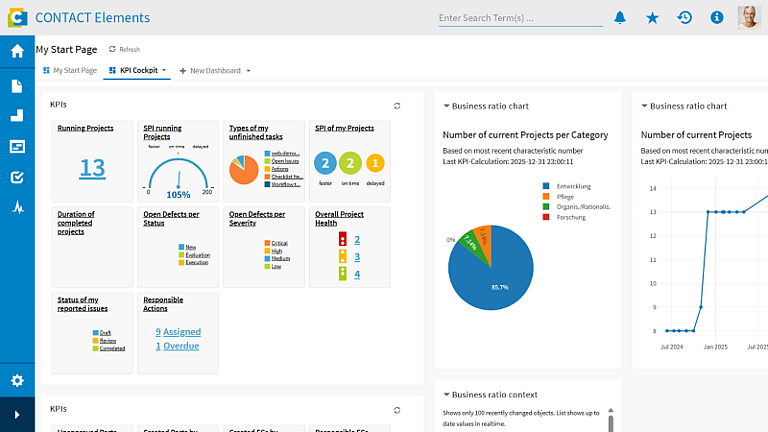
Task: Open New Dashboard dropdown arrow
Action: click(248, 71)
